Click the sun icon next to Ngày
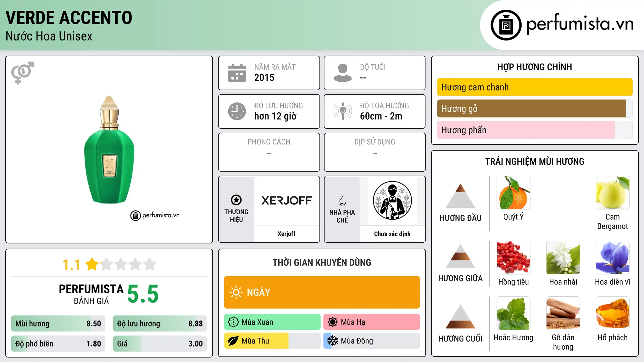644x362 pixels. [236, 292]
